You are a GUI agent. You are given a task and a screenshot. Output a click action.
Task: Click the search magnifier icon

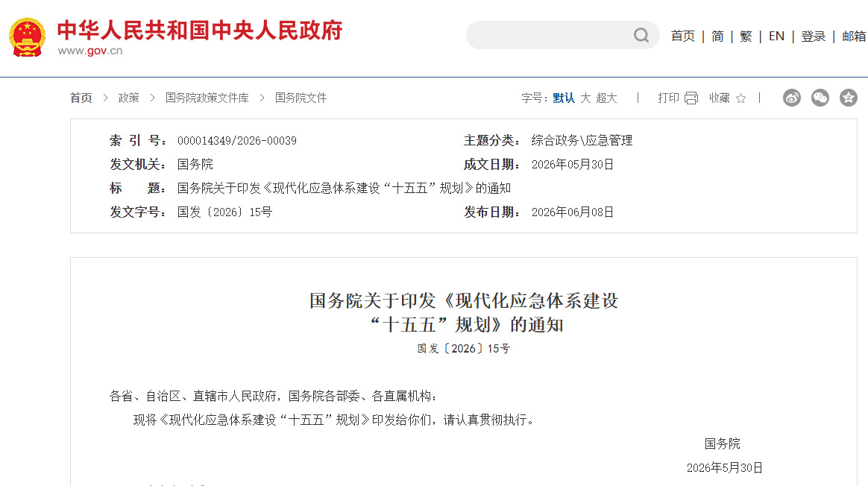641,36
